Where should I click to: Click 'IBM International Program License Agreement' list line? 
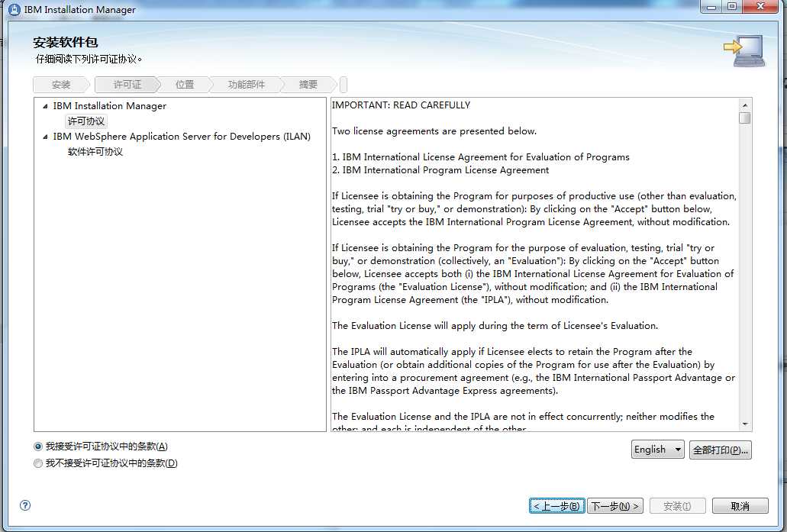click(440, 170)
